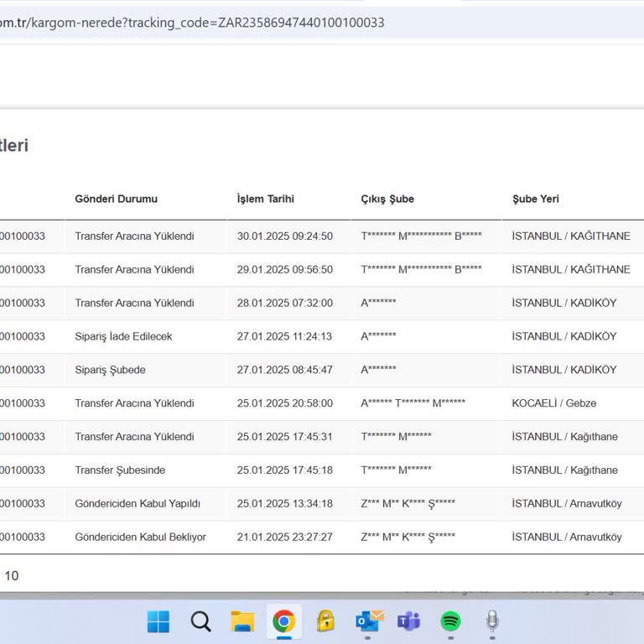Click the Göndericiden Kabul Yapıldı status
The height and width of the screenshot is (644, 644).
138,504
